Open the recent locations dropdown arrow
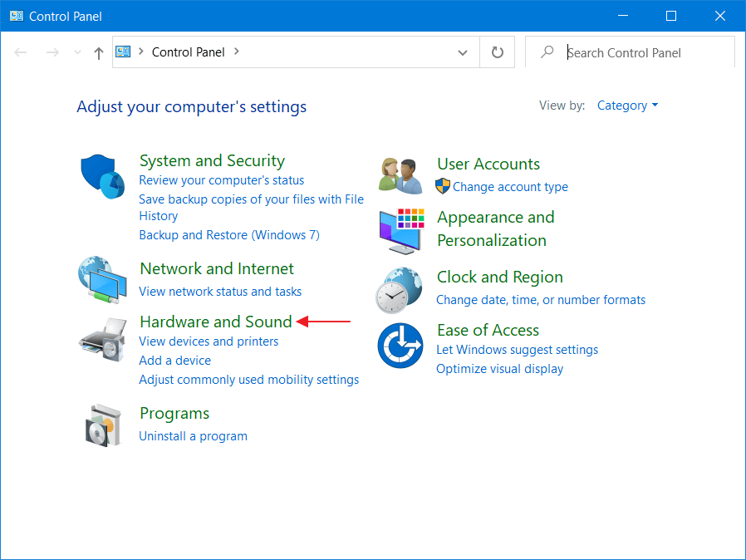 point(77,52)
